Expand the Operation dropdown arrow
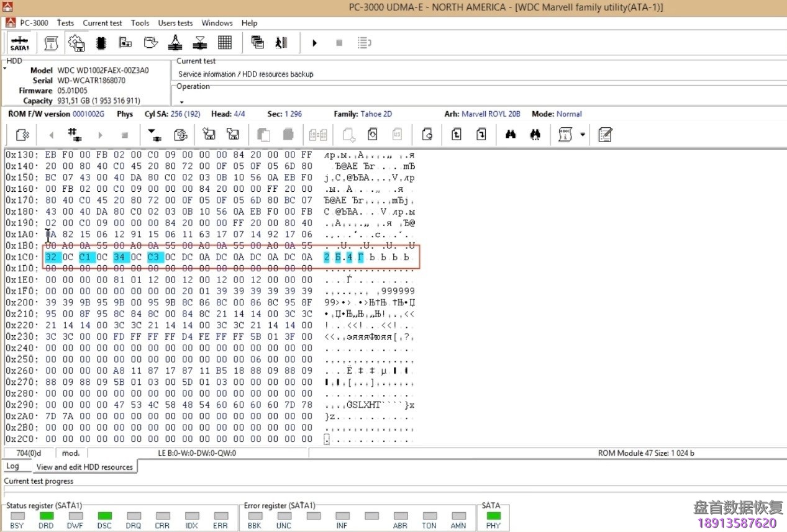The width and height of the screenshot is (787, 532). pyautogui.click(x=181, y=102)
